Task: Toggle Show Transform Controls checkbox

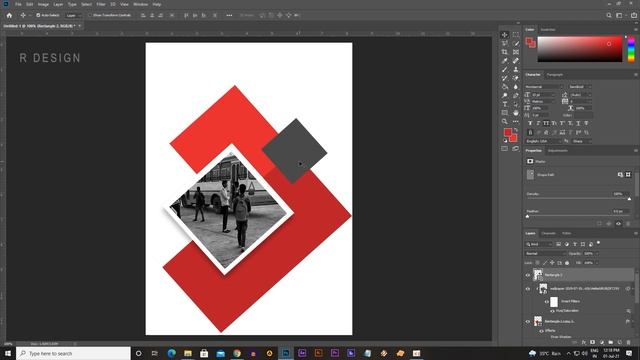Action: [x=90, y=15]
